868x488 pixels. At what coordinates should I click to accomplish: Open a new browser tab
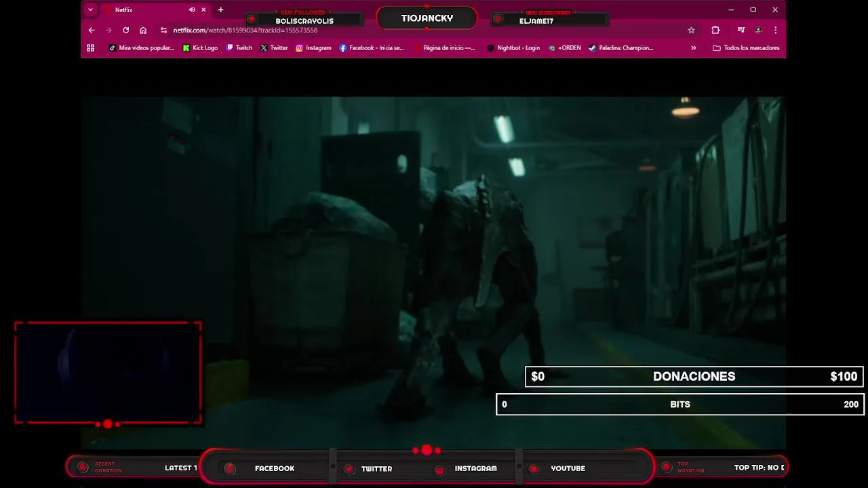pos(220,10)
